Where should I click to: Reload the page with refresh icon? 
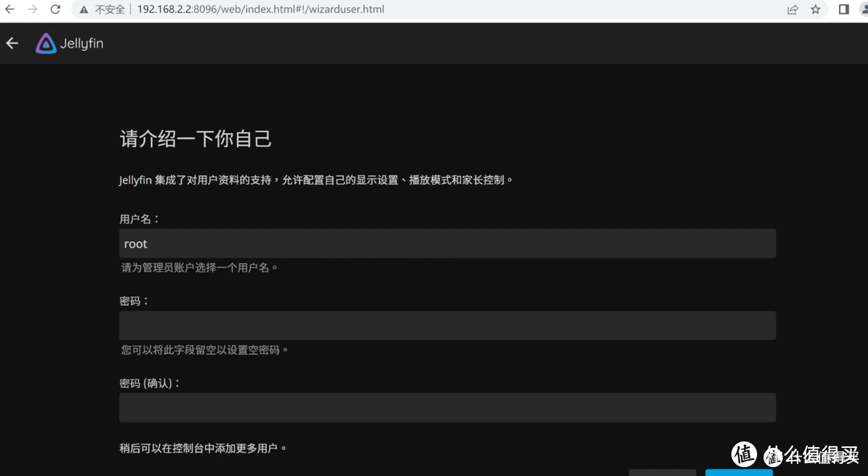click(x=55, y=10)
